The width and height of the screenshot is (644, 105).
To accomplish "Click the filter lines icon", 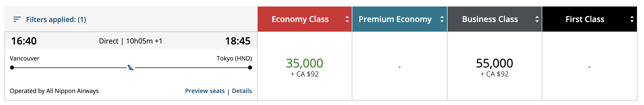I will (x=17, y=19).
